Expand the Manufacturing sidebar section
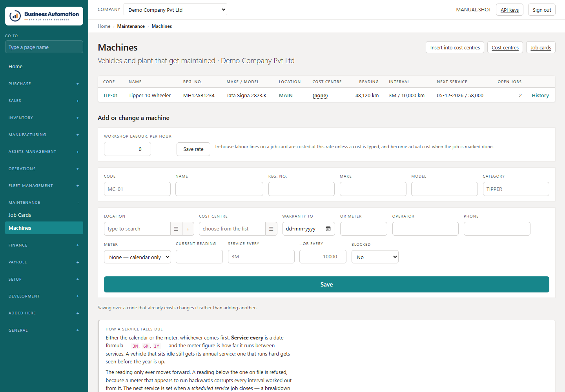Image resolution: width=565 pixels, height=392 pixels. [44, 135]
